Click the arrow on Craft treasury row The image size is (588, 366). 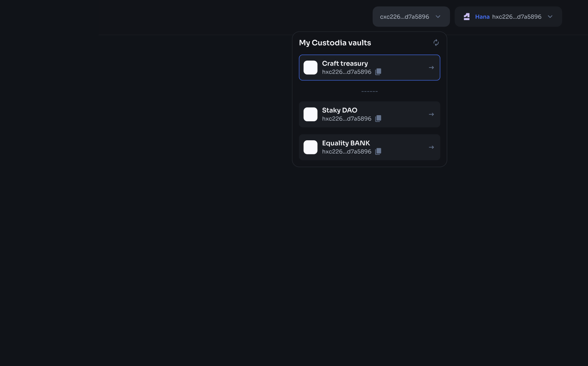pos(431,68)
